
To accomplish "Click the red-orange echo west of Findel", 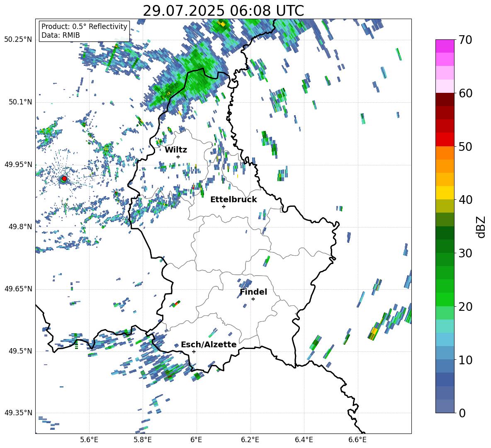I will 176,303.
